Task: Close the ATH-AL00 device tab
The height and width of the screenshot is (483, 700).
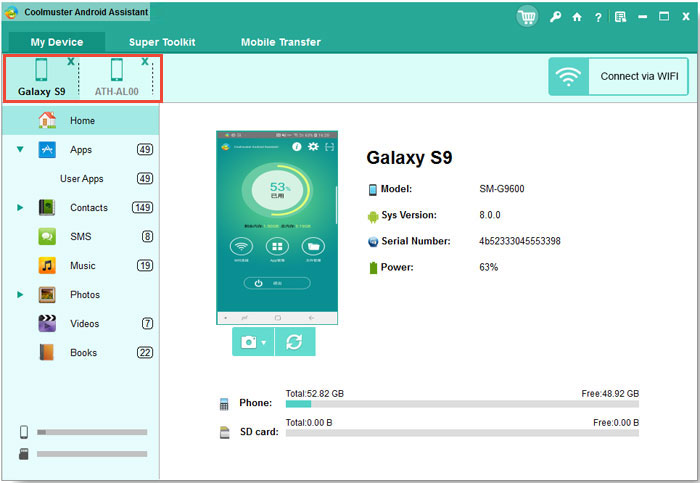Action: pos(145,62)
